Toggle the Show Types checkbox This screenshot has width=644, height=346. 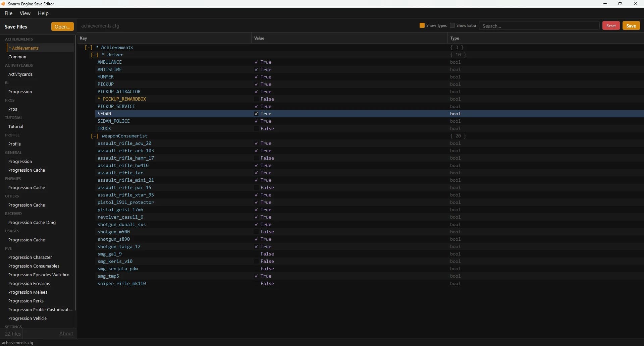pyautogui.click(x=422, y=25)
